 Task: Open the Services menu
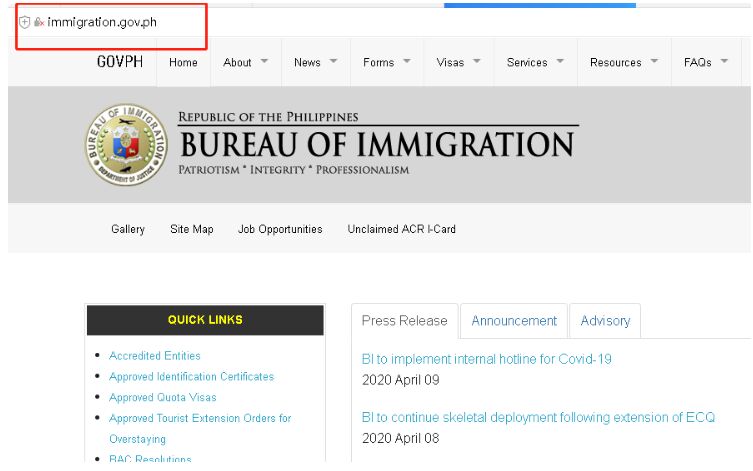click(527, 62)
